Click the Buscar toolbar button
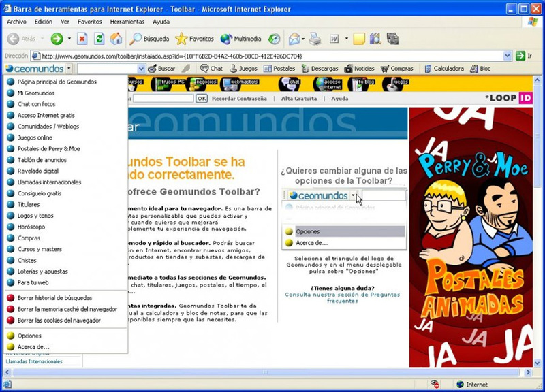Screen dimensions: 545x392 coord(161,69)
